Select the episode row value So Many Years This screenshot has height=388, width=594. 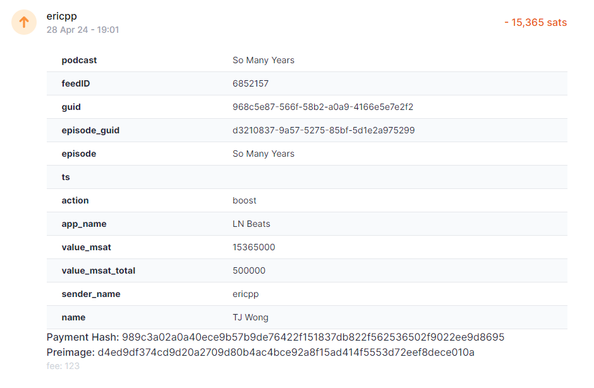(263, 153)
